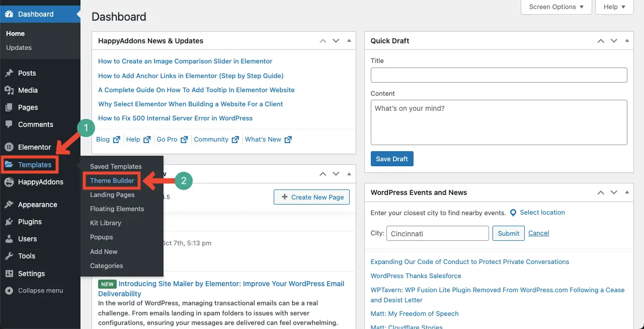The image size is (644, 329).
Task: Click the Posts pushpin icon in sidebar
Action: pyautogui.click(x=9, y=73)
